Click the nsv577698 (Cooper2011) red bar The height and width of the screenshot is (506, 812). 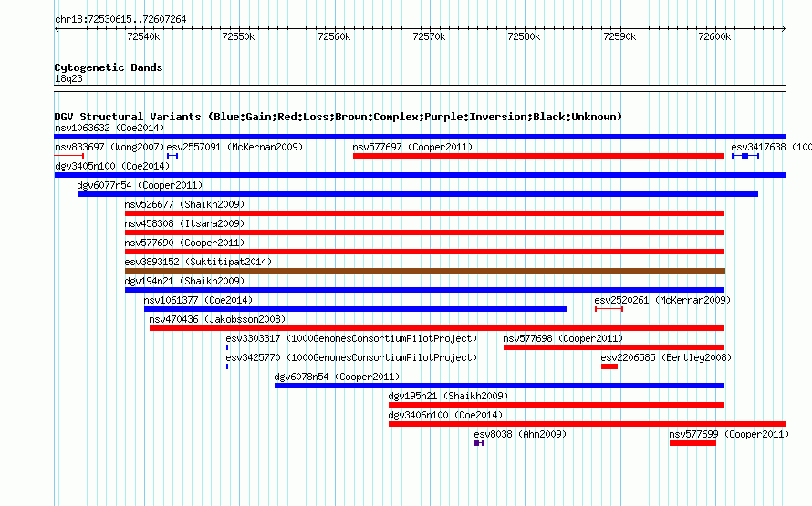point(614,347)
